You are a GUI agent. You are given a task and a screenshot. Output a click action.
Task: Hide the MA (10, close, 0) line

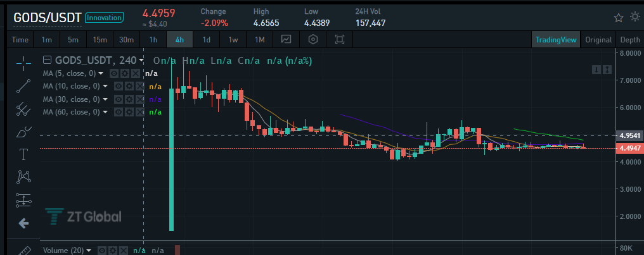(x=119, y=87)
